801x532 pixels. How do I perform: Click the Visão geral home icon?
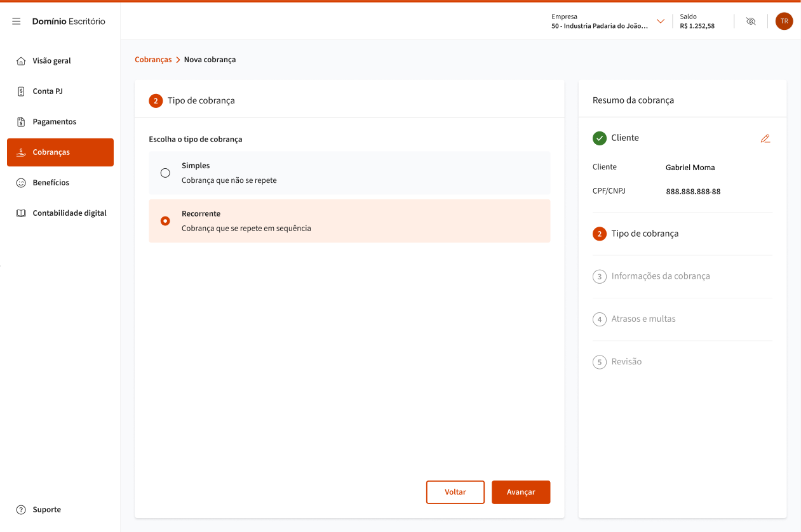click(21, 61)
